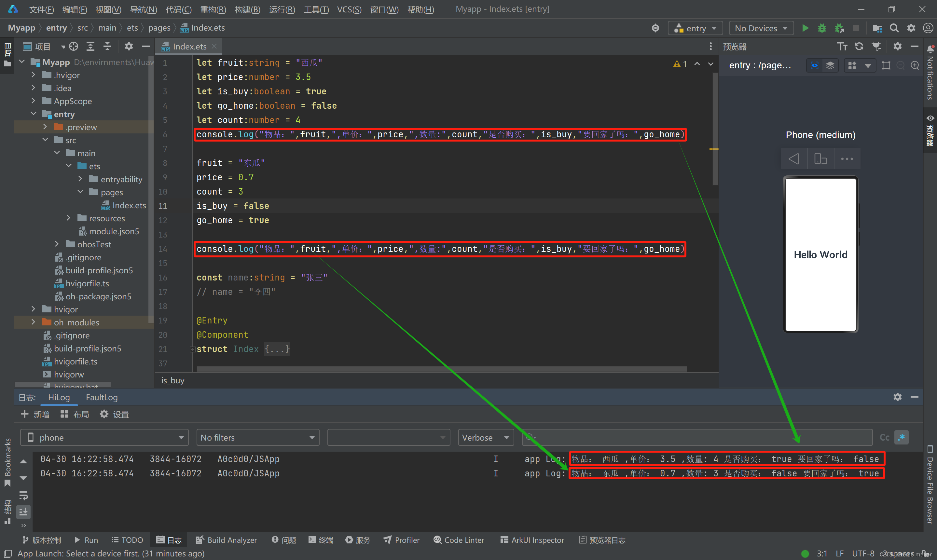The image size is (937, 560).
Task: Open Code Linter tool window
Action: (459, 540)
